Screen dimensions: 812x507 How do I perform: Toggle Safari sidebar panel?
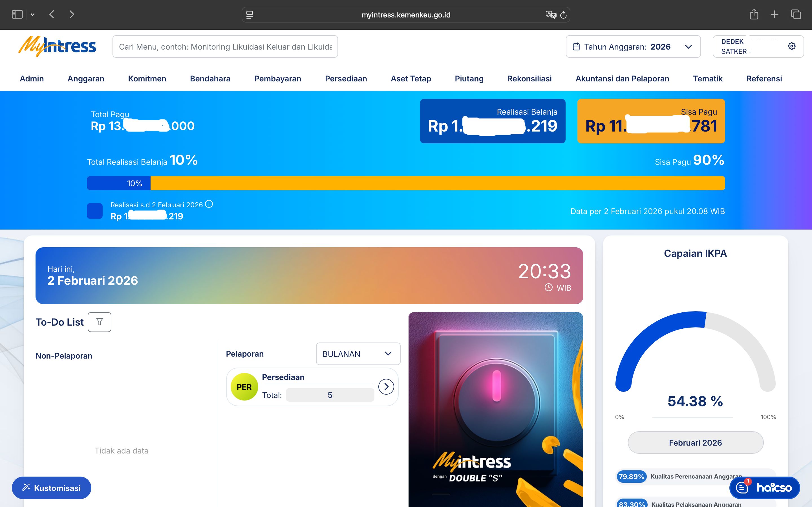pos(17,14)
